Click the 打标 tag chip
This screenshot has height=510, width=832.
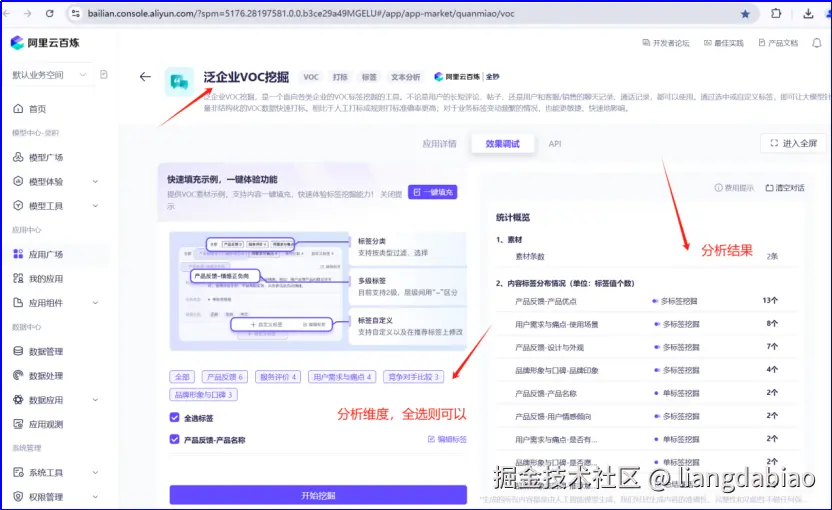pos(340,77)
